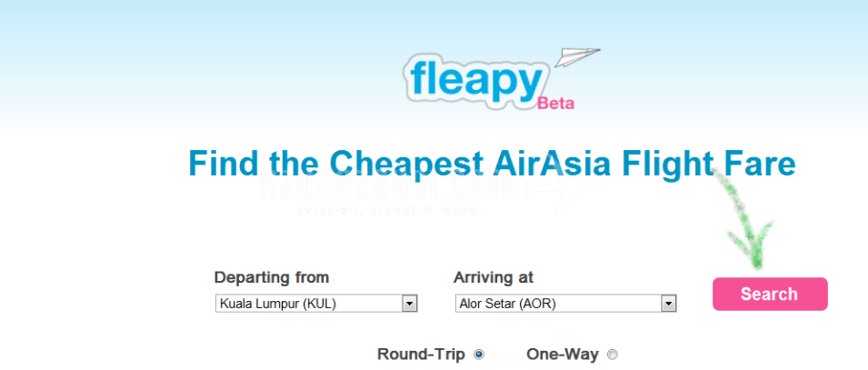Image resolution: width=868 pixels, height=370 pixels.
Task: Click the "aviation, travel & more" watermark
Action: click(x=386, y=210)
